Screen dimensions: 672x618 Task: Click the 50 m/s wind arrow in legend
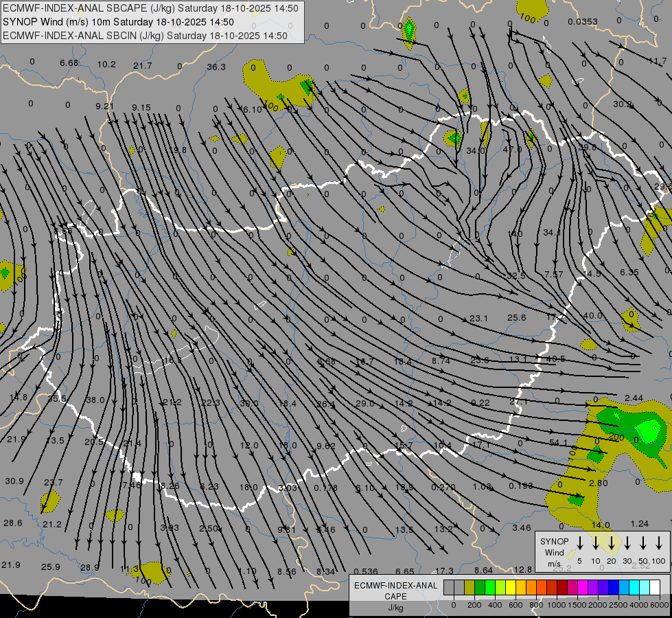(x=643, y=543)
